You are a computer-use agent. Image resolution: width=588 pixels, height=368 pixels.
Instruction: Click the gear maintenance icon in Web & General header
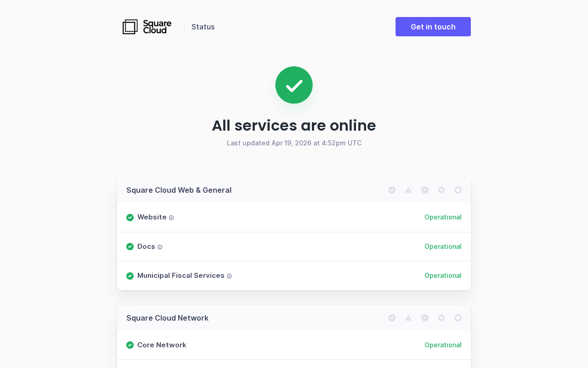coord(441,190)
